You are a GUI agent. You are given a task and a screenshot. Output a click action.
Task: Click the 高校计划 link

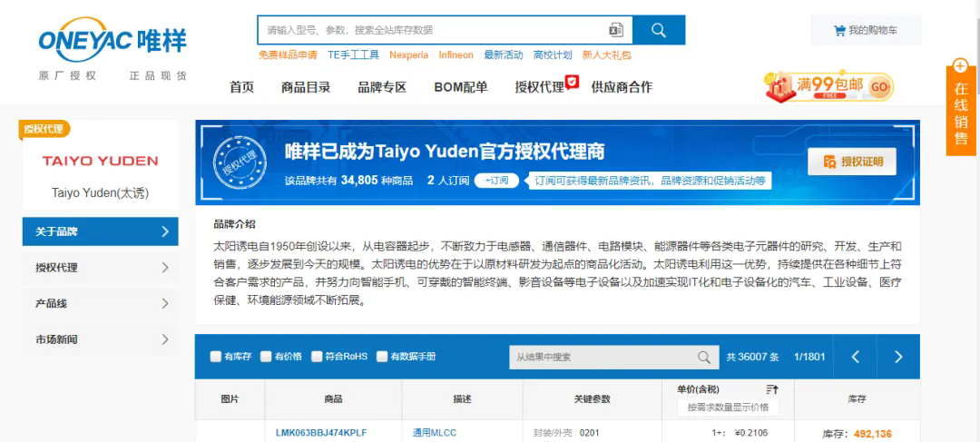click(553, 55)
